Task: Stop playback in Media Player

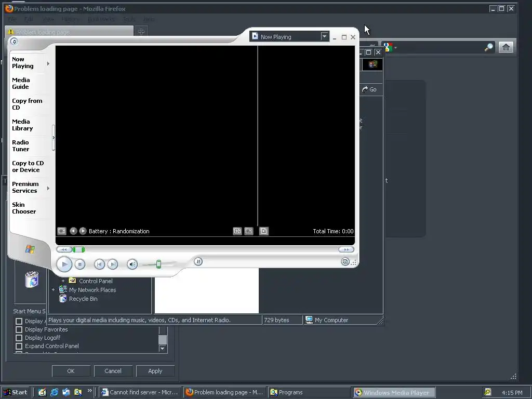Action: (x=79, y=264)
